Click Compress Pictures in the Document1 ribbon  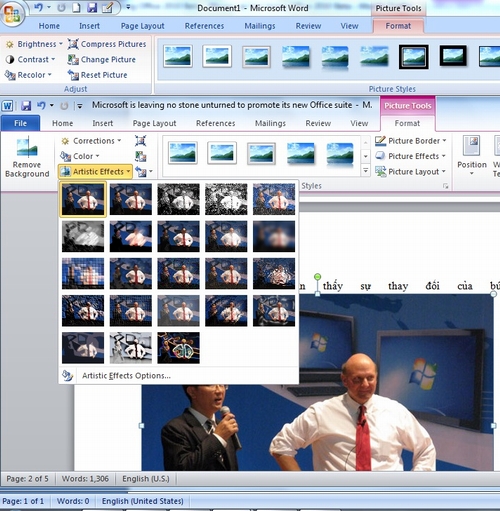tap(107, 44)
